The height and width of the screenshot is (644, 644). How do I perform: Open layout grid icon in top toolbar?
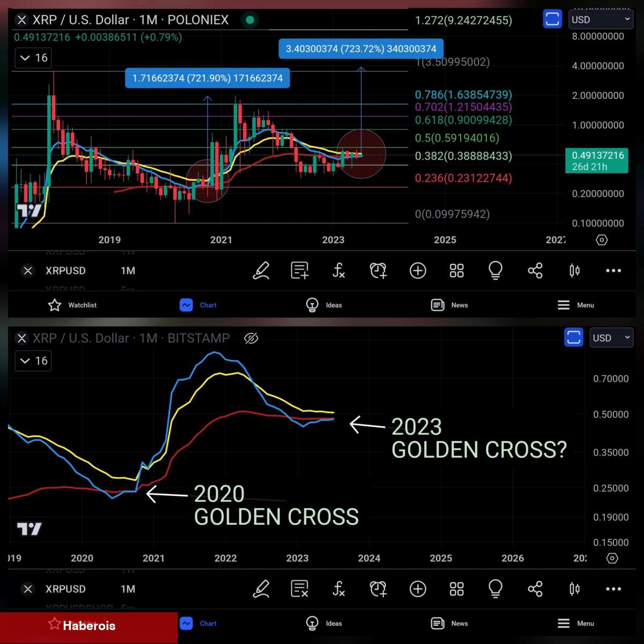click(x=457, y=270)
